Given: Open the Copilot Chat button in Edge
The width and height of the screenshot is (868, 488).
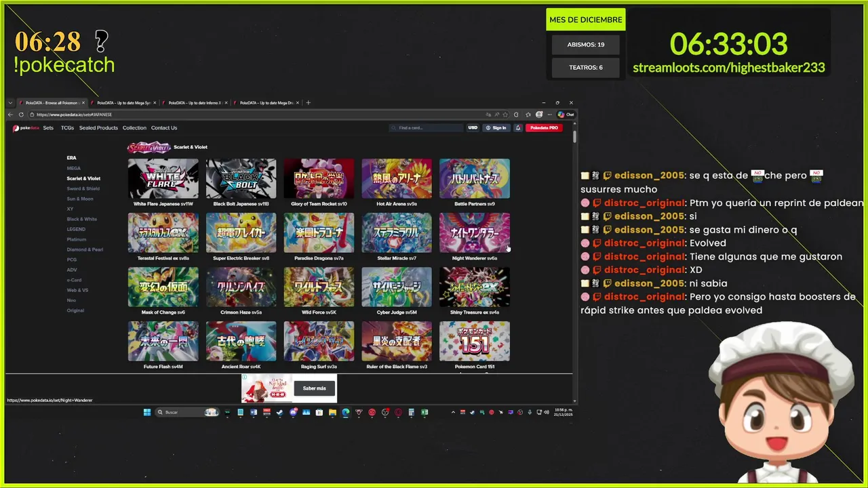Looking at the screenshot, I should pyautogui.click(x=566, y=115).
